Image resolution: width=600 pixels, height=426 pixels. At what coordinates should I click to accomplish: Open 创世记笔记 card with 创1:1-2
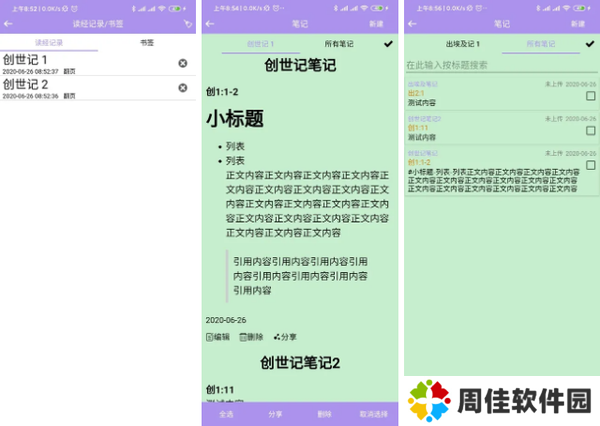click(x=502, y=171)
